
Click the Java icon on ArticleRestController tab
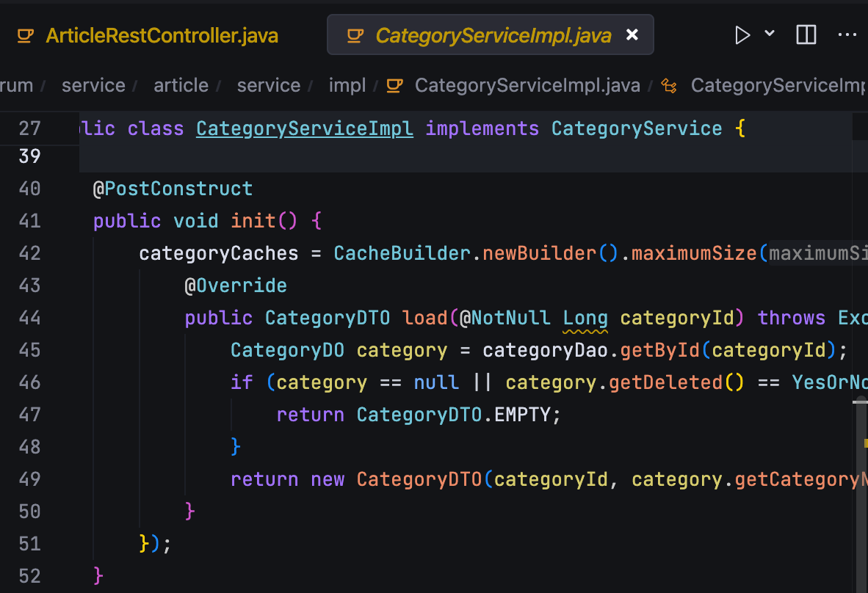point(26,36)
